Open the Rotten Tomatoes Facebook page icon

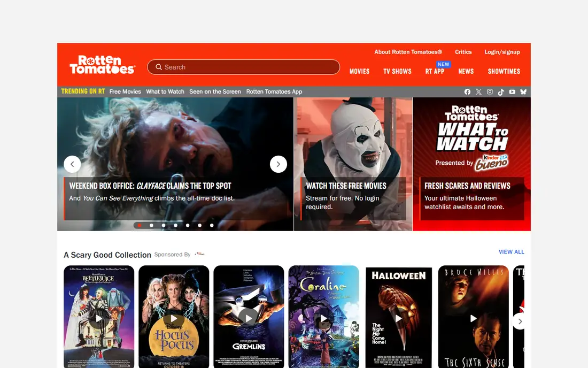point(467,91)
